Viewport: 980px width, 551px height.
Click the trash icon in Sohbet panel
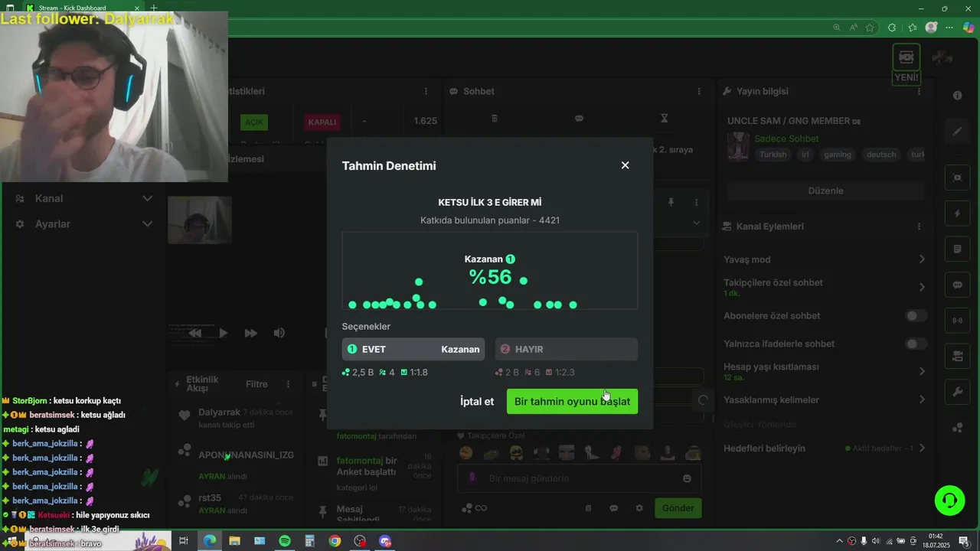point(494,119)
